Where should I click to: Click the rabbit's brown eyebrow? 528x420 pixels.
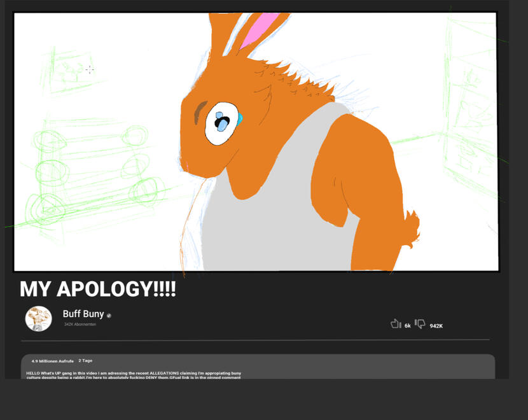(x=200, y=111)
